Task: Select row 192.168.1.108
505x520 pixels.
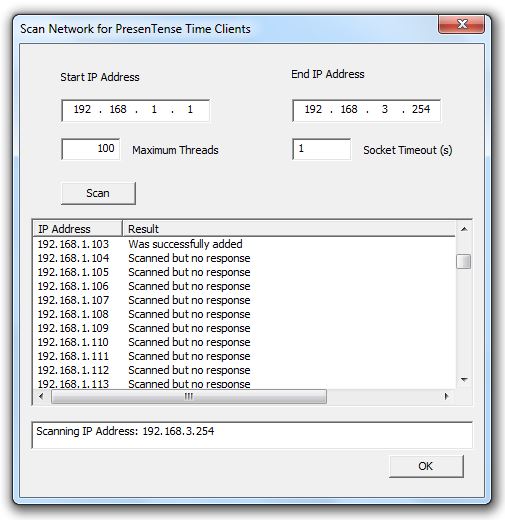Action: point(244,314)
